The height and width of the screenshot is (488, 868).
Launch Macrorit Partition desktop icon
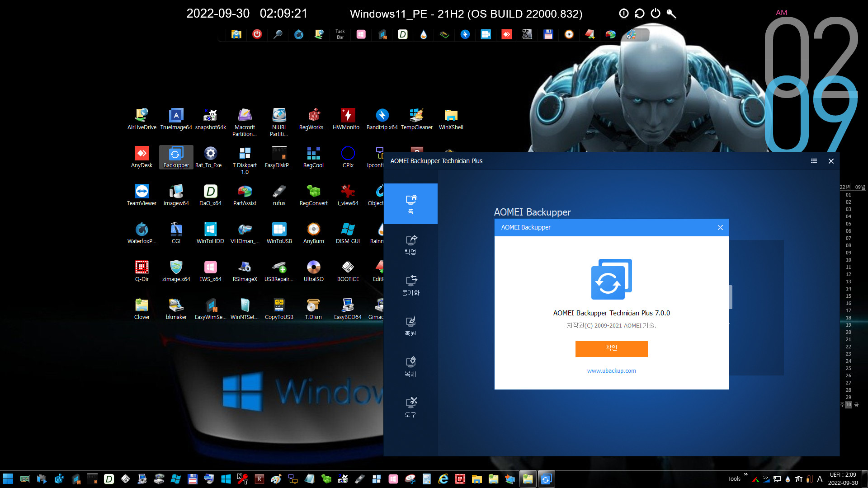tap(245, 122)
